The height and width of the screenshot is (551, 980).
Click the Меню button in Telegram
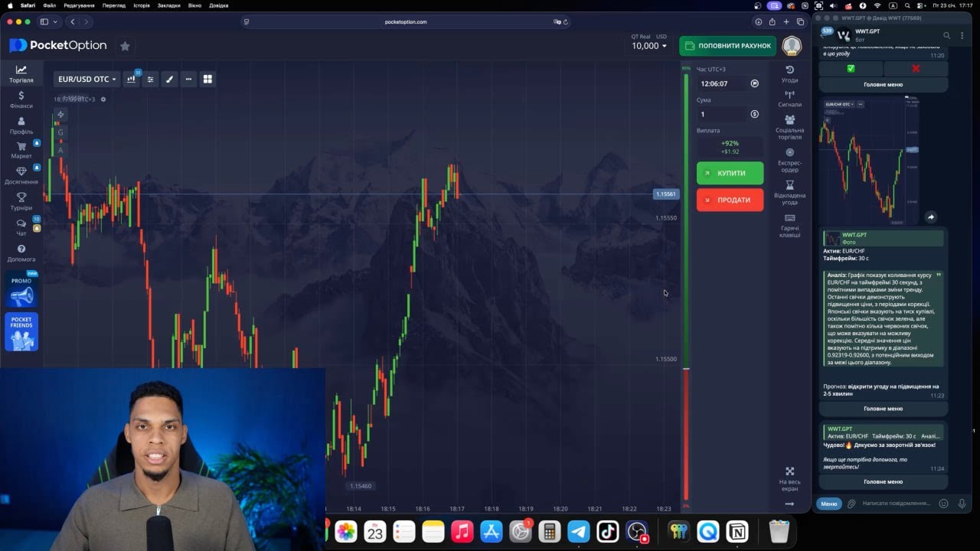pyautogui.click(x=829, y=504)
